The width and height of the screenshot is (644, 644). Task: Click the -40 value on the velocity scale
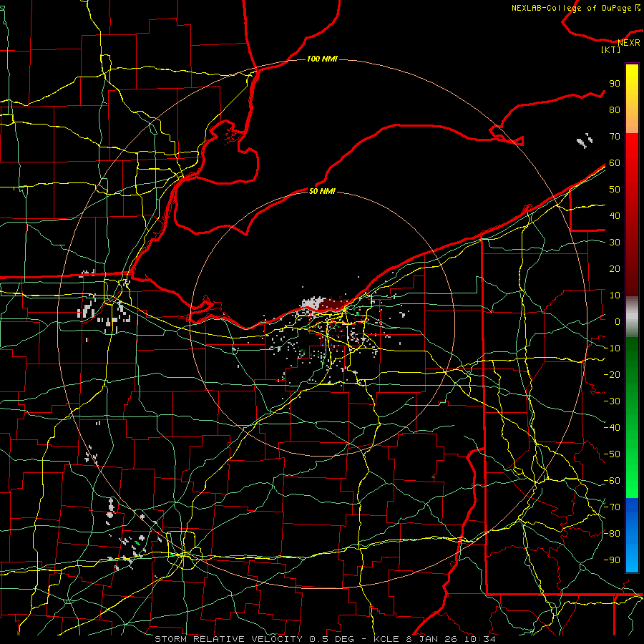pos(612,428)
